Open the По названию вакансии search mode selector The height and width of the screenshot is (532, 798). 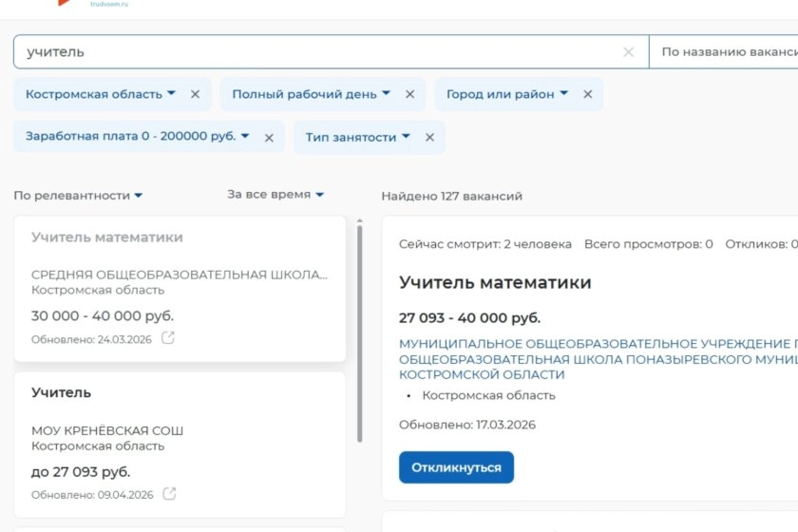(722, 52)
